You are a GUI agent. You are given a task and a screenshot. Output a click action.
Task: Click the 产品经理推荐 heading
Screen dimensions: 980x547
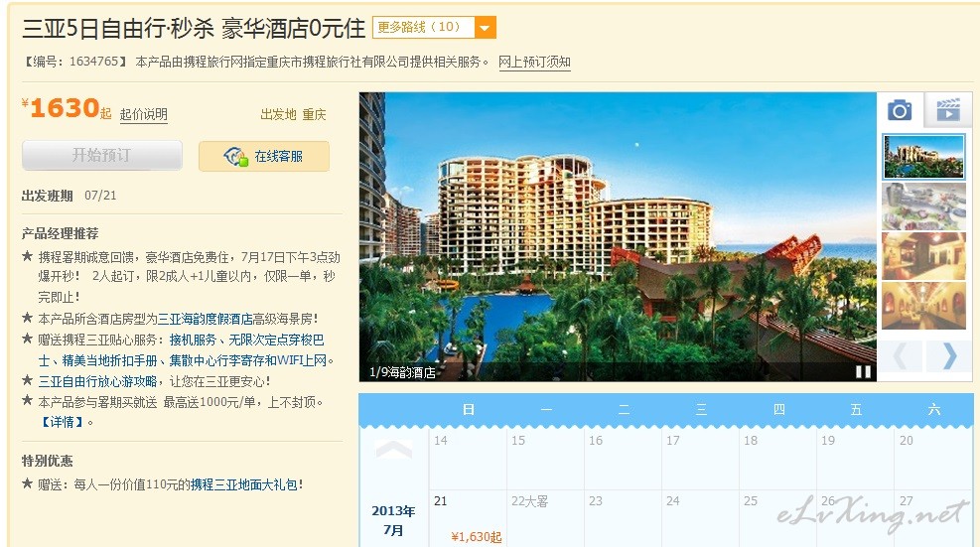click(60, 234)
